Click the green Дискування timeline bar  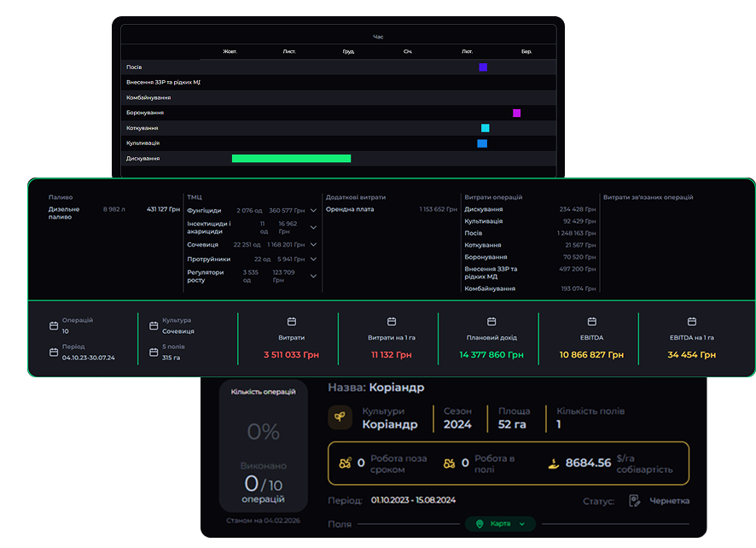click(x=291, y=159)
